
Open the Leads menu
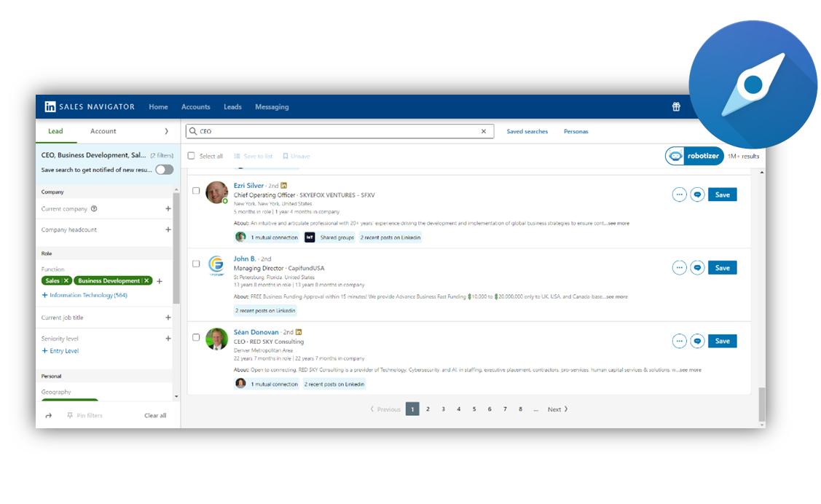coord(232,107)
